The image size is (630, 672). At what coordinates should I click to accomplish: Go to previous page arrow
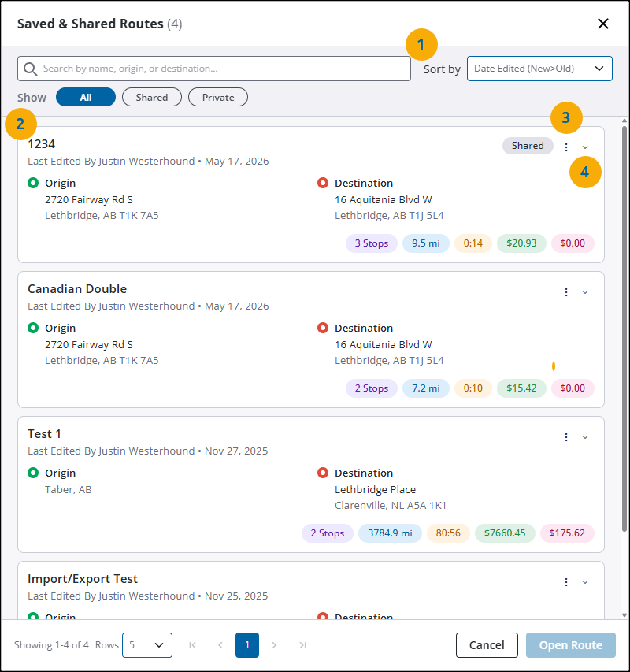coord(220,645)
